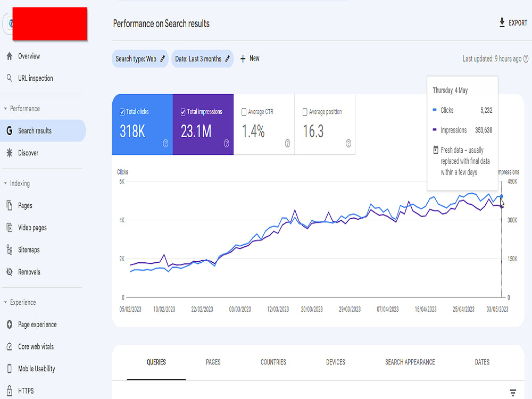Click the Impressions 353,638 tooltip value
The height and width of the screenshot is (399, 532).
484,130
